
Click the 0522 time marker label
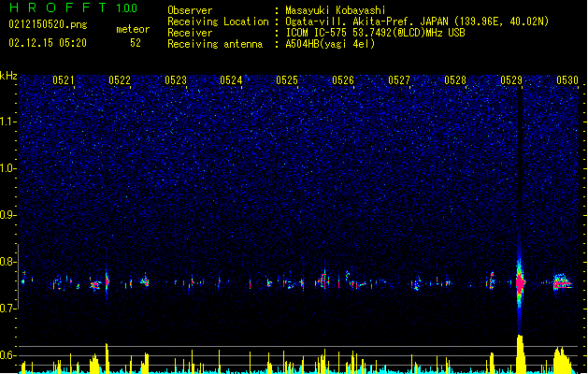coord(120,80)
